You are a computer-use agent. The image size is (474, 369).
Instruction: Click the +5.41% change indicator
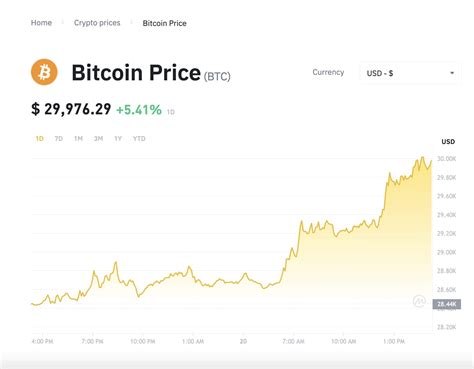point(139,110)
